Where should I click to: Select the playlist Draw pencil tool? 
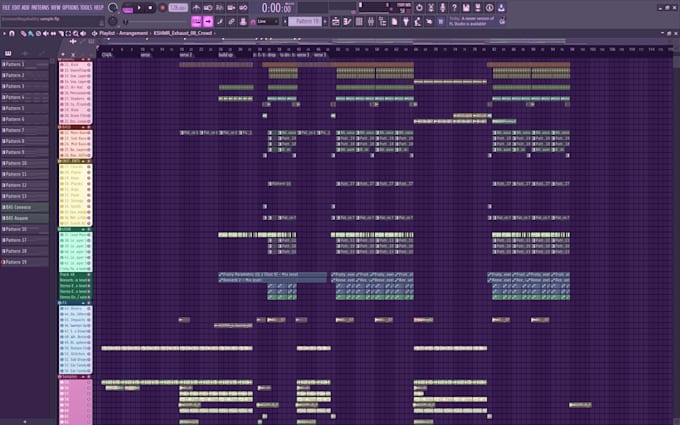pyautogui.click(x=23, y=33)
